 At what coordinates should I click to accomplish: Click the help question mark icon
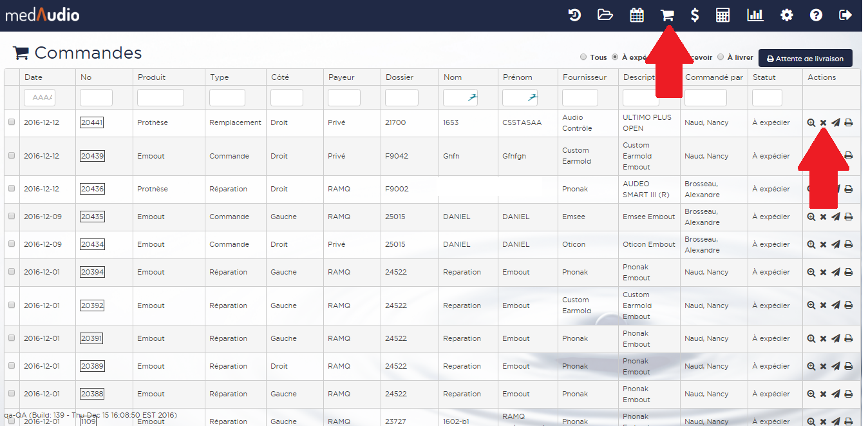pyautogui.click(x=816, y=15)
